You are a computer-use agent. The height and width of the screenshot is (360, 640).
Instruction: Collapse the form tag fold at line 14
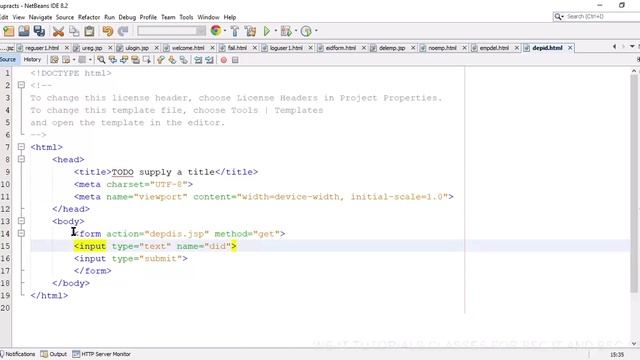click(21, 233)
